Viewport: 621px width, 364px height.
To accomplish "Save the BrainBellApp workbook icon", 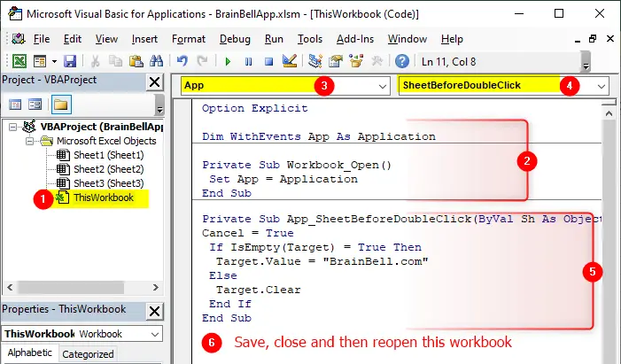I will (70, 61).
